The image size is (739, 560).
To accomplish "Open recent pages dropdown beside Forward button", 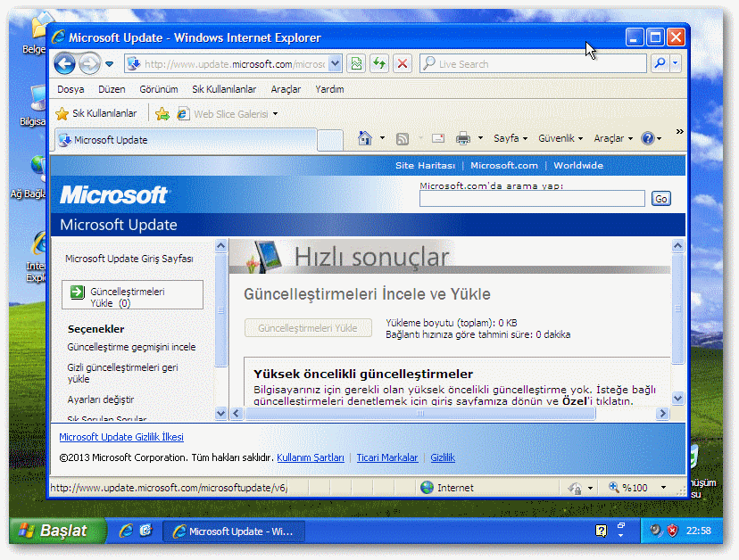I will [110, 64].
